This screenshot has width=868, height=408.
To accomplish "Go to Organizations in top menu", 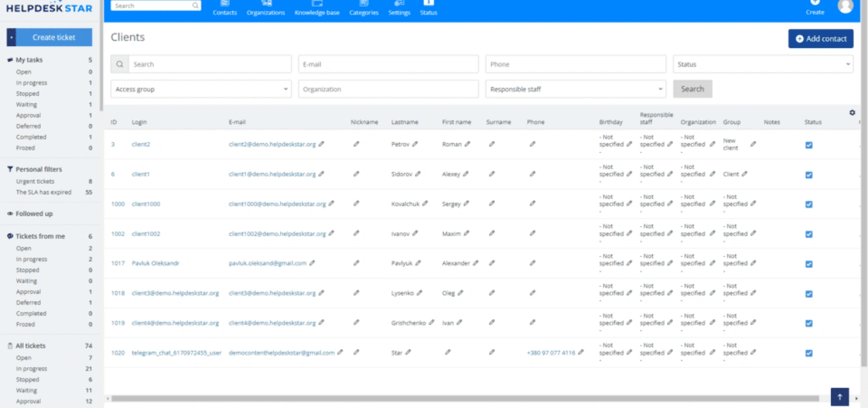I will (266, 8).
